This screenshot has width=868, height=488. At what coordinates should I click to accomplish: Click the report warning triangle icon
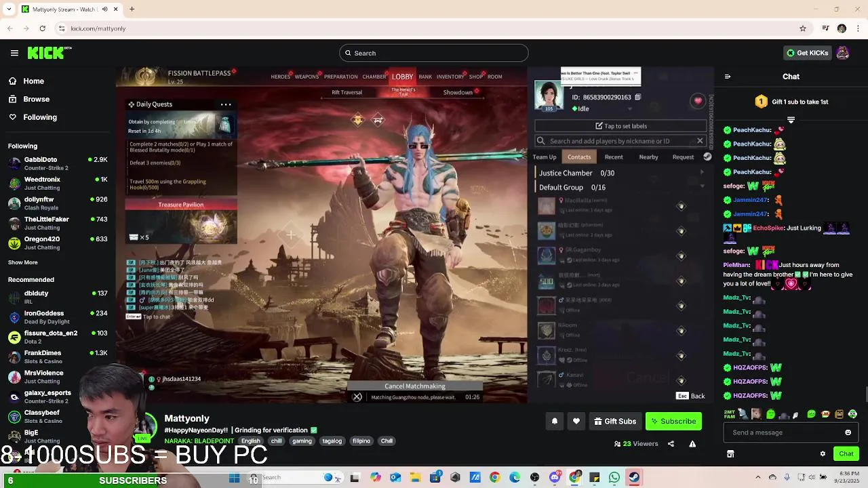click(x=692, y=444)
